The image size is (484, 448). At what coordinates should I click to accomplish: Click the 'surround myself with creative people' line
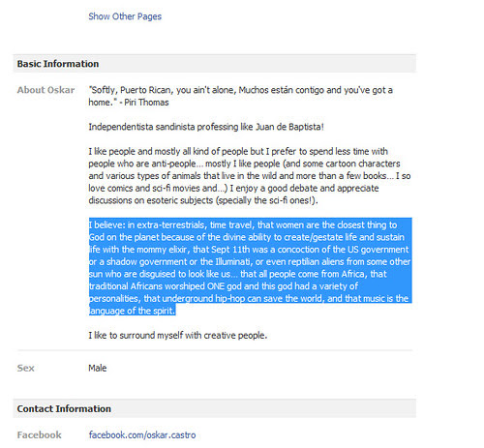tap(178, 336)
